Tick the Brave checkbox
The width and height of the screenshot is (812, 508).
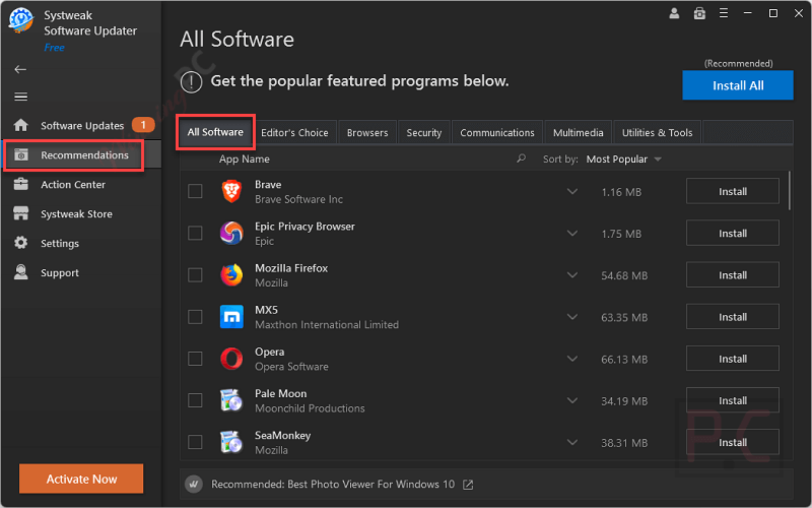click(195, 191)
